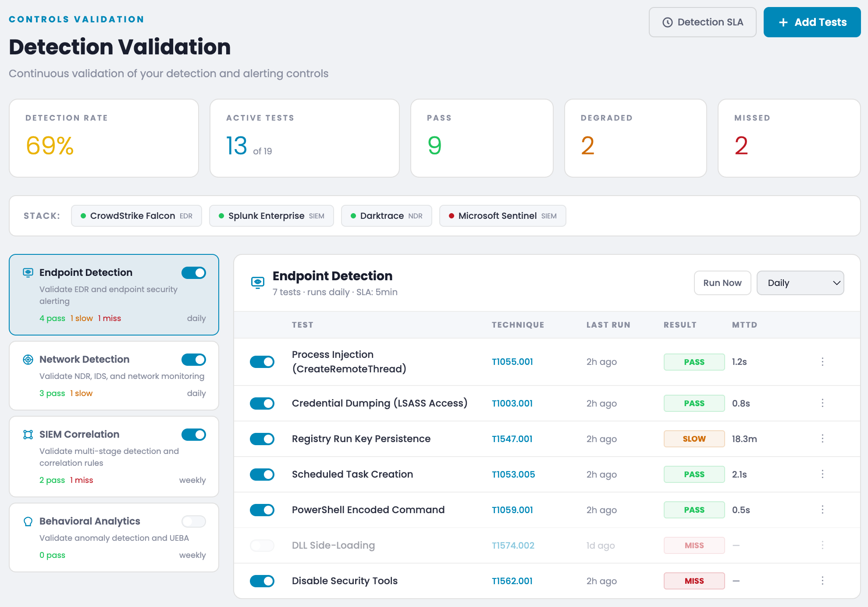
Task: Click the green status dot of Darktrace
Action: tap(353, 216)
